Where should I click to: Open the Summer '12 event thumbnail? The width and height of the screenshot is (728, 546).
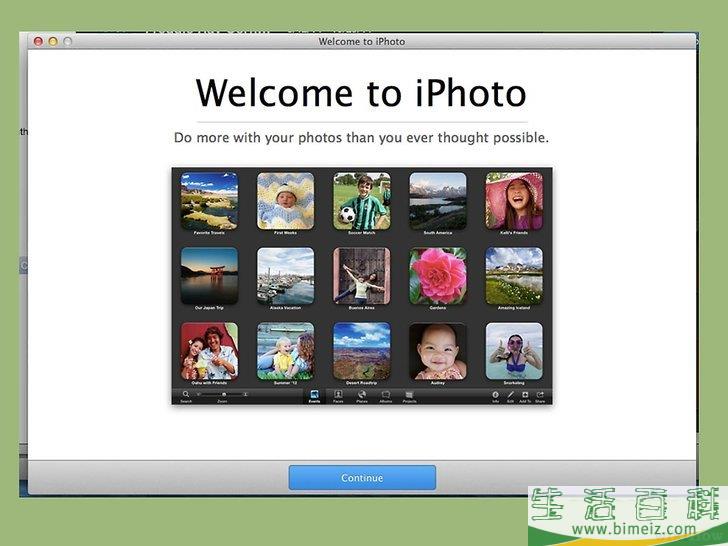click(x=286, y=351)
